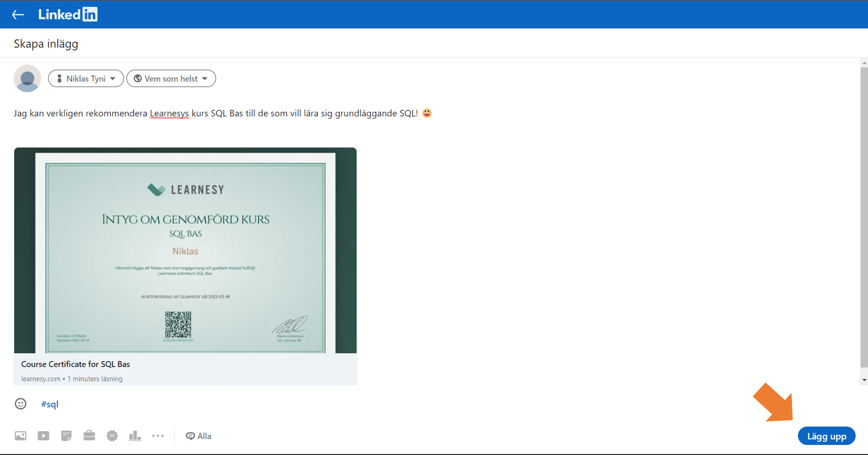Click the Course Certificate for SQL Bas title
This screenshot has height=455, width=868.
click(75, 364)
